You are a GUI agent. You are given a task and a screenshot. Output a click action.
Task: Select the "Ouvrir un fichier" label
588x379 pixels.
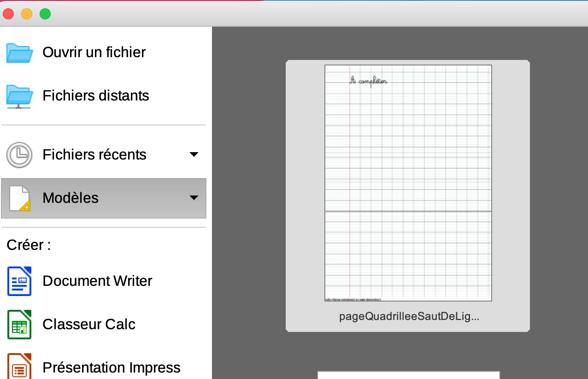94,52
